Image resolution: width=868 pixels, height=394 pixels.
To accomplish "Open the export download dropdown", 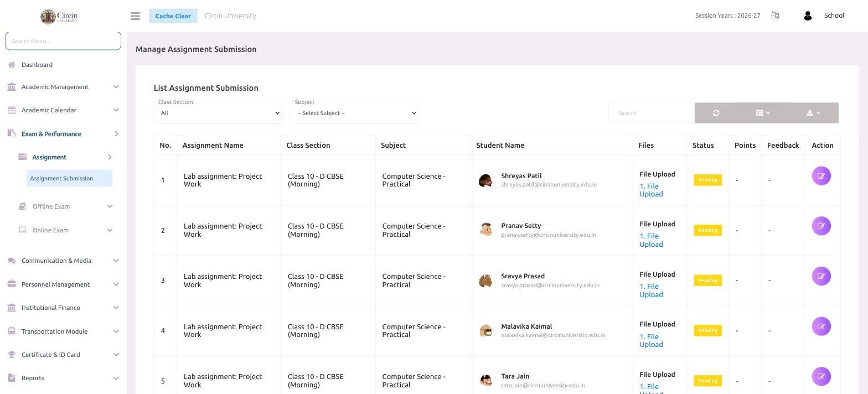I will coord(813,113).
